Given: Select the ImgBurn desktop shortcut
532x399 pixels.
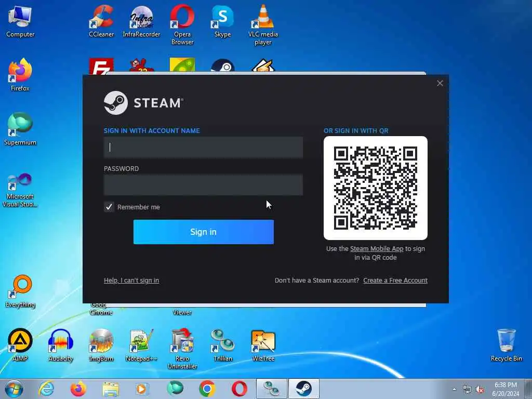Looking at the screenshot, I should click(x=101, y=345).
